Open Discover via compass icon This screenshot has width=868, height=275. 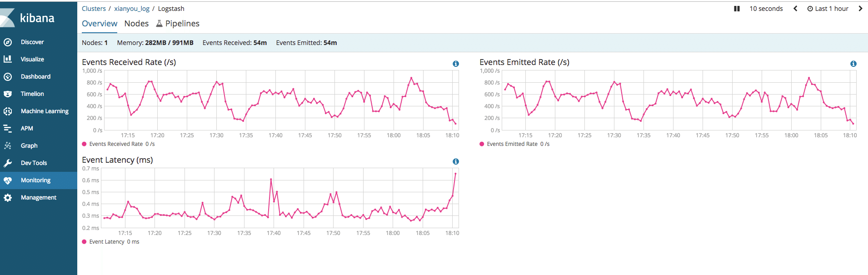tap(8, 42)
